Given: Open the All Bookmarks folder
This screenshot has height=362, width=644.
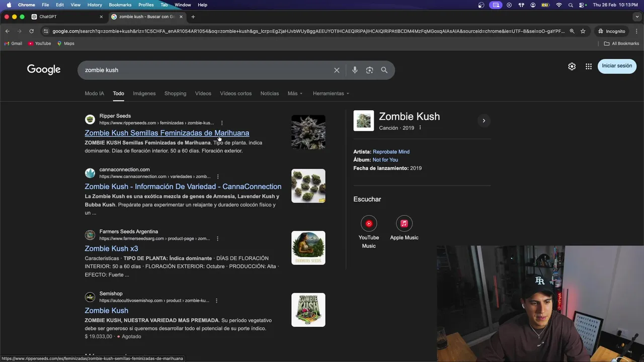Looking at the screenshot, I should (x=621, y=43).
